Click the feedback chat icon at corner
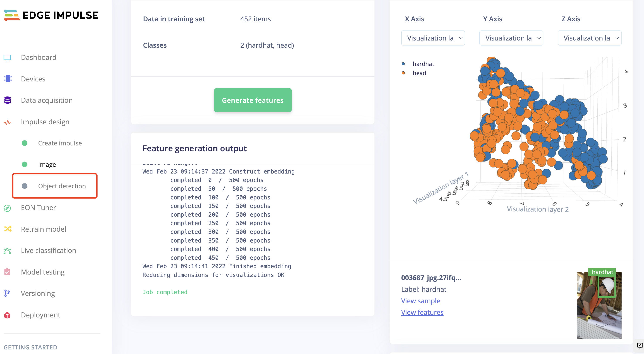The width and height of the screenshot is (644, 354). [x=640, y=346]
